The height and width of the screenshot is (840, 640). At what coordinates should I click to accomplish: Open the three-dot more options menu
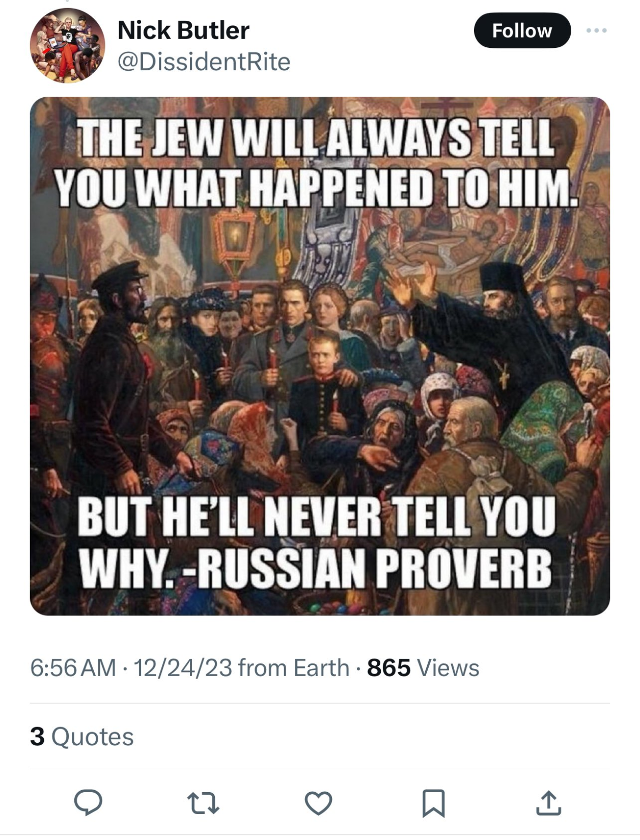tap(596, 31)
